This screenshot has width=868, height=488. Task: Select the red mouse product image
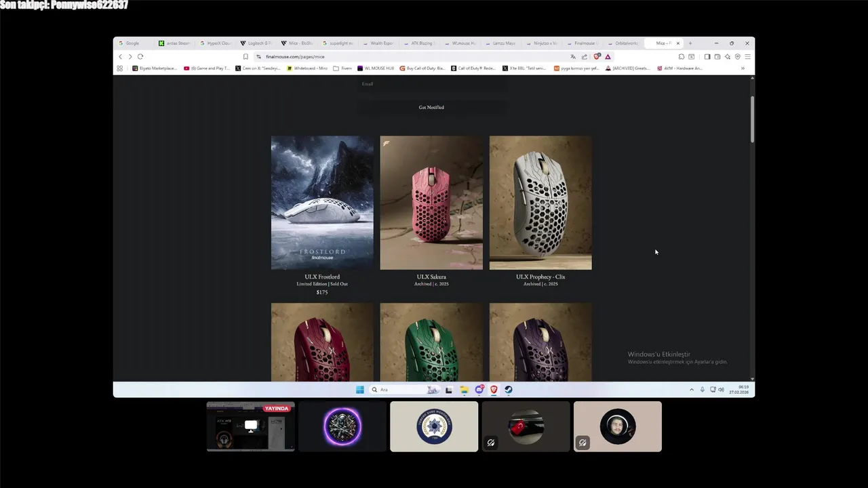click(x=322, y=342)
